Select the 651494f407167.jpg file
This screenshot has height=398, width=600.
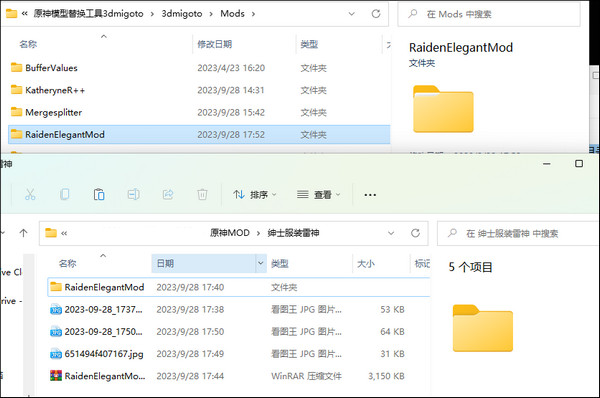click(239, 354)
